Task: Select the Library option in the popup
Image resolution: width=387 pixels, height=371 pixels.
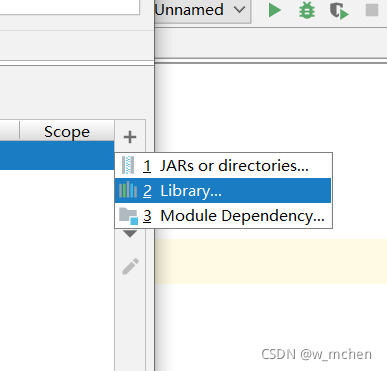Action: click(x=223, y=190)
